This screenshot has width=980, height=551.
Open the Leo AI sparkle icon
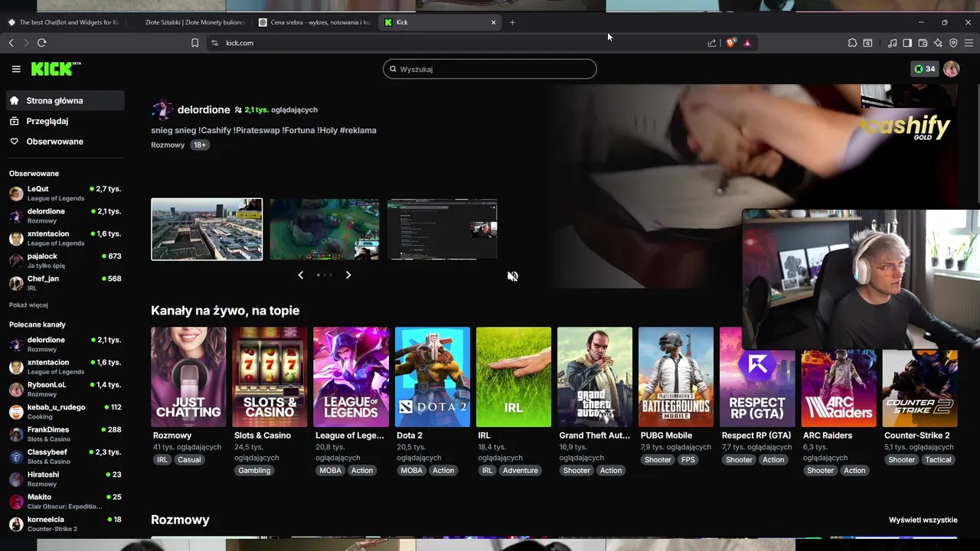(x=938, y=43)
